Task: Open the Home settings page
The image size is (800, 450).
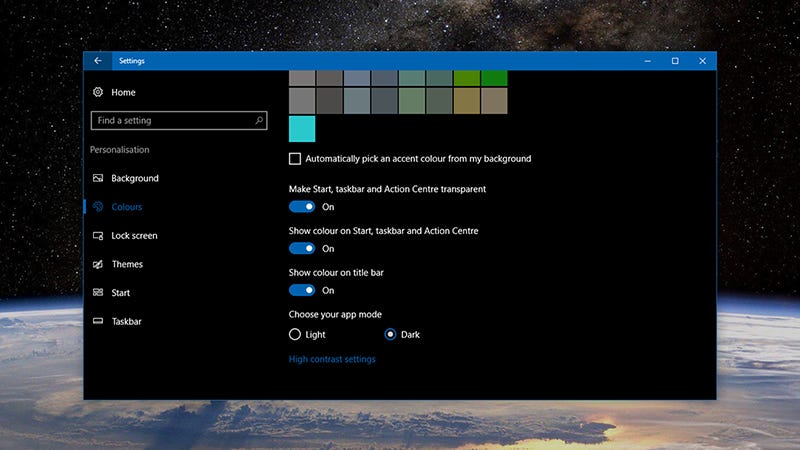Action: (123, 92)
